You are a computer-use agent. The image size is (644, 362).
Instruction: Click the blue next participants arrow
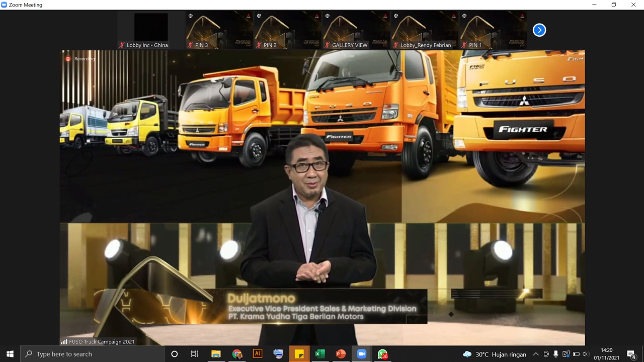pyautogui.click(x=539, y=30)
